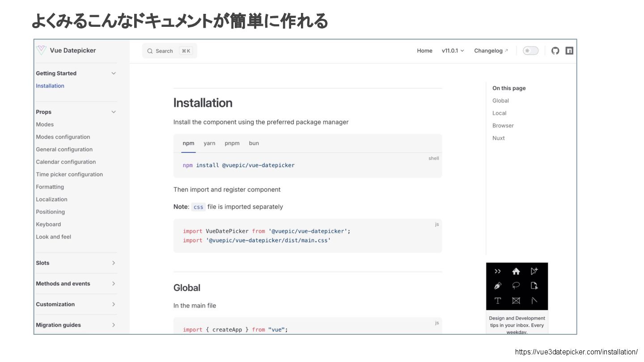Switch to the yarn tab
The height and width of the screenshot is (362, 644).
[209, 143]
